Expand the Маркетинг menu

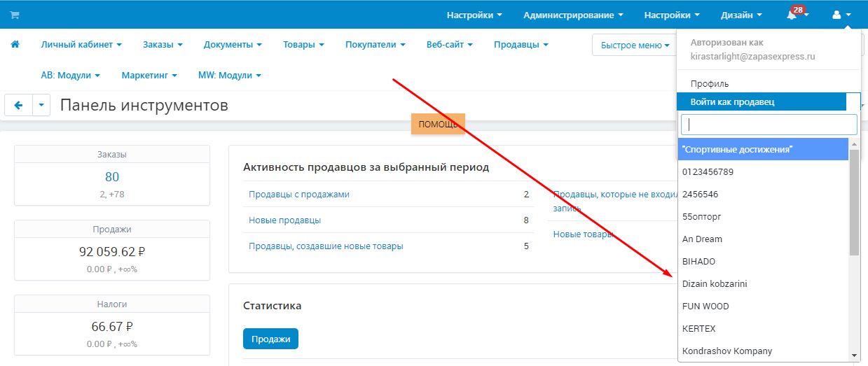(x=149, y=75)
